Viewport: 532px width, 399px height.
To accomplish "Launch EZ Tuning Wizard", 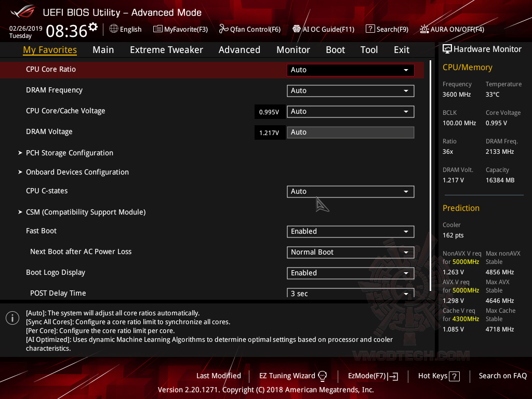I will (x=293, y=376).
